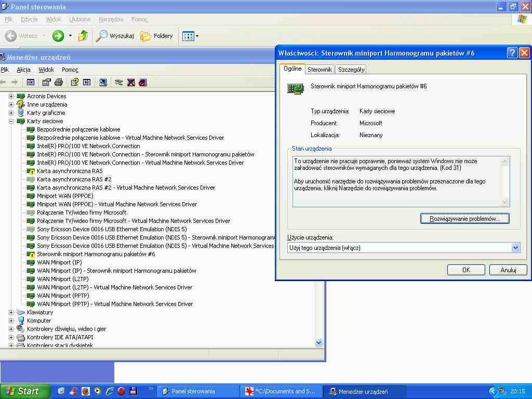Click the Opera icon in the quick launch bar

122,391
